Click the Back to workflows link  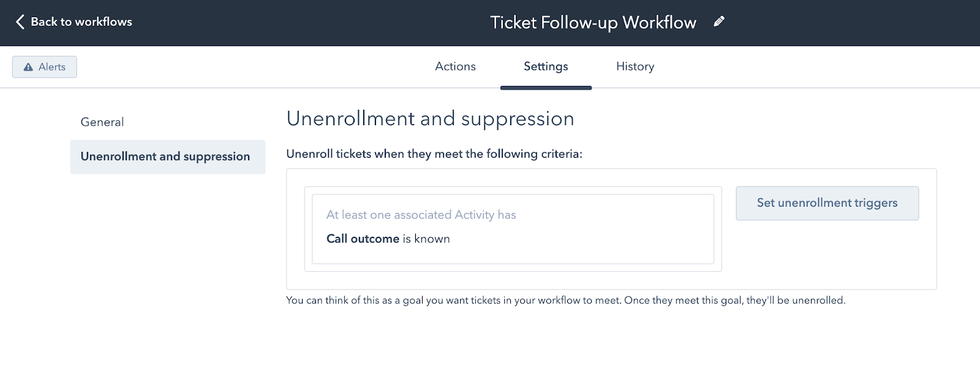point(83,21)
